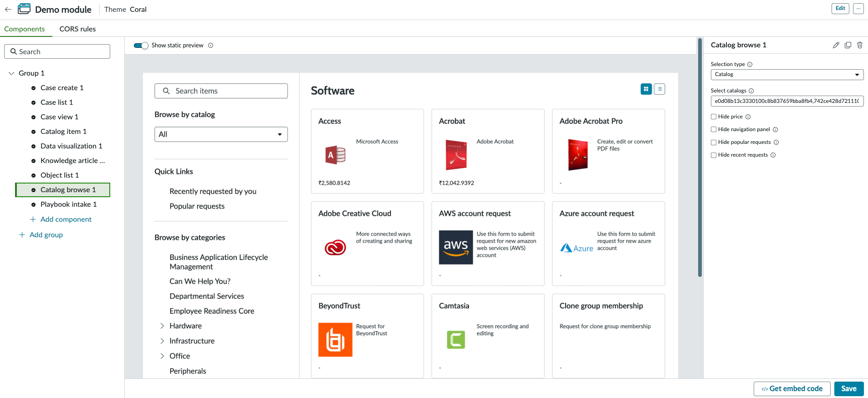Image resolution: width=868 pixels, height=398 pixels.
Task: Check Hide popular requests
Action: [714, 142]
